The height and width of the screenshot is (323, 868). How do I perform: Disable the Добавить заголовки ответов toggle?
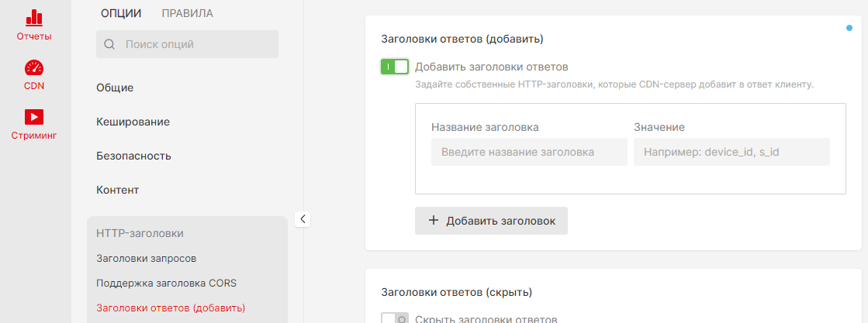[x=394, y=67]
